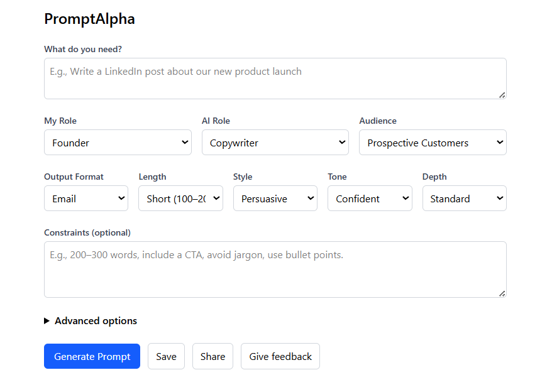552x392 pixels.
Task: Click the Constraints box resize grip
Action: tap(502, 293)
